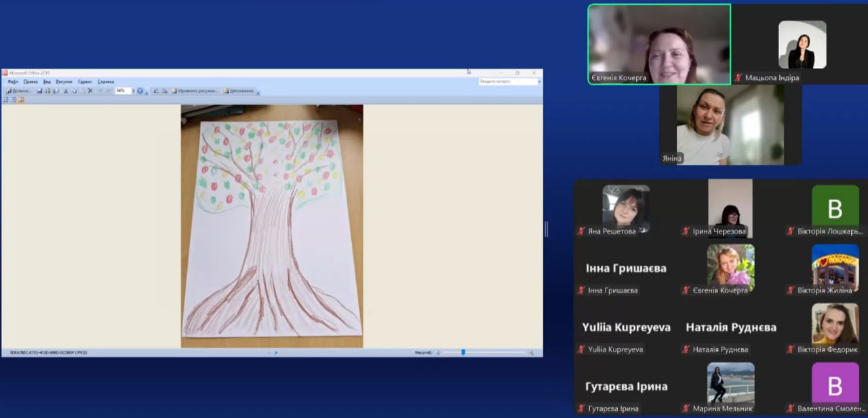Switch to thumbnail view mode
Screen dimensions: 868x418
pos(6,100)
